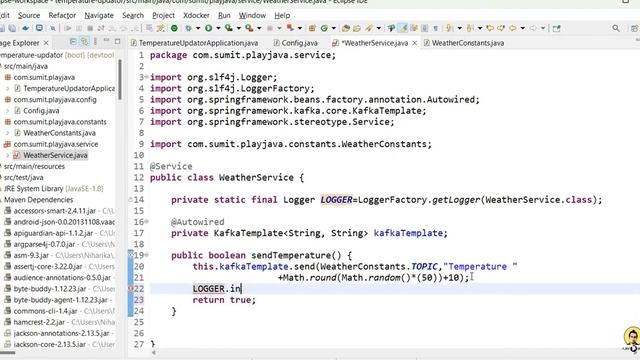Close the WeatherService.java tab
The image size is (640, 360).
415,43
